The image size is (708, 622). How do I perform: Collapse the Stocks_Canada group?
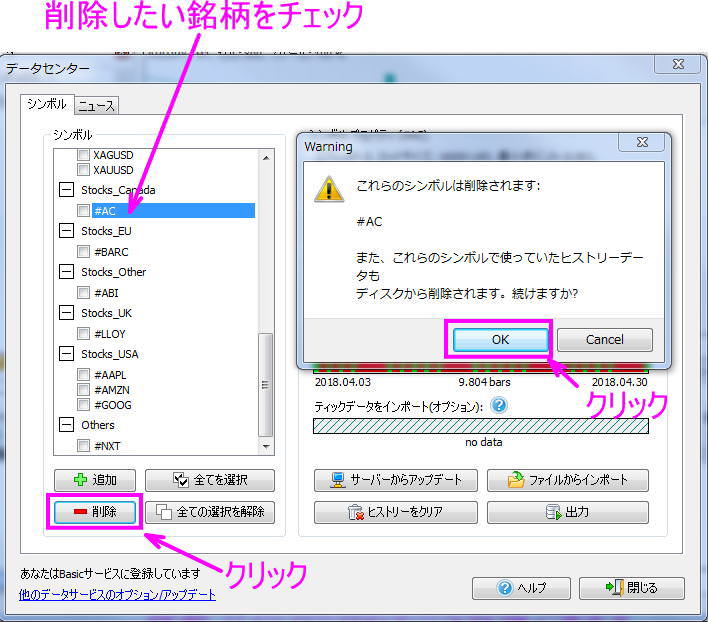pos(67,190)
